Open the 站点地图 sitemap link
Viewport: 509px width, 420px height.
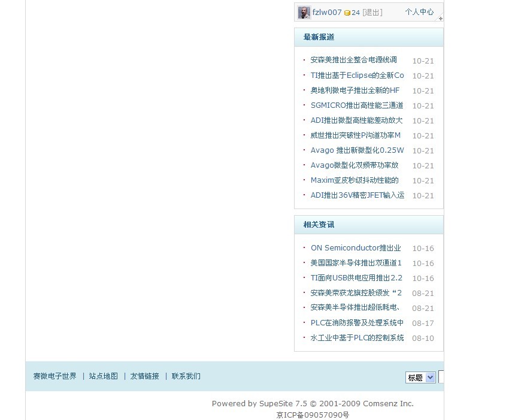(x=102, y=376)
